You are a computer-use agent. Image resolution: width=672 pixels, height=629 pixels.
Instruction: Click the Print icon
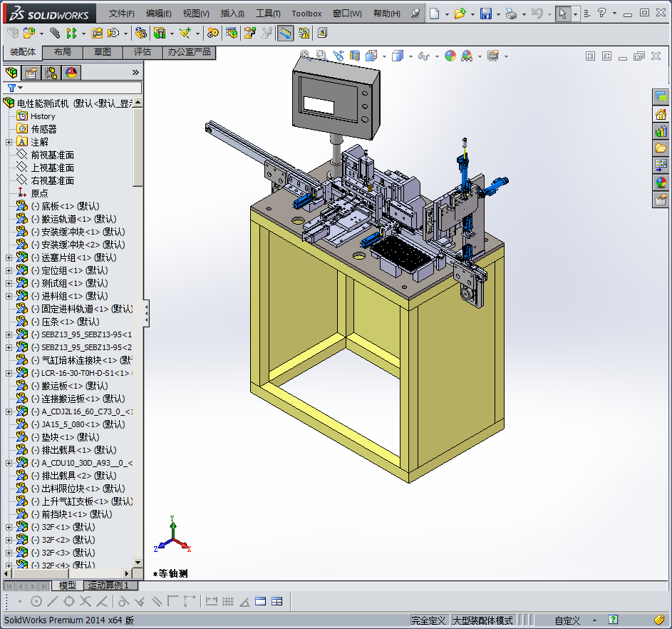[x=511, y=14]
